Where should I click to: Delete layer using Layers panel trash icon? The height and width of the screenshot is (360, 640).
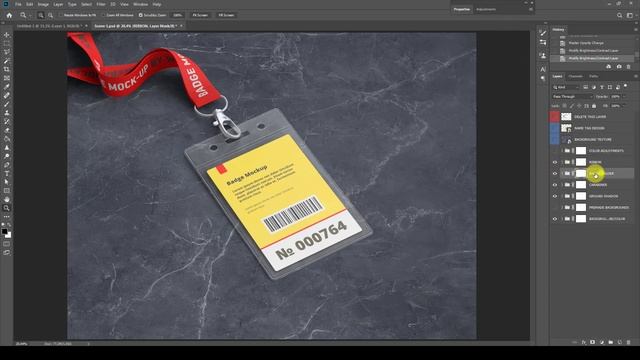click(x=629, y=342)
